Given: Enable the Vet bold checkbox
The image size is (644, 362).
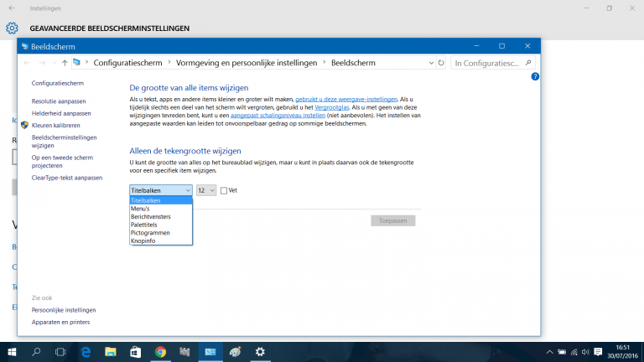Looking at the screenshot, I should (x=224, y=190).
